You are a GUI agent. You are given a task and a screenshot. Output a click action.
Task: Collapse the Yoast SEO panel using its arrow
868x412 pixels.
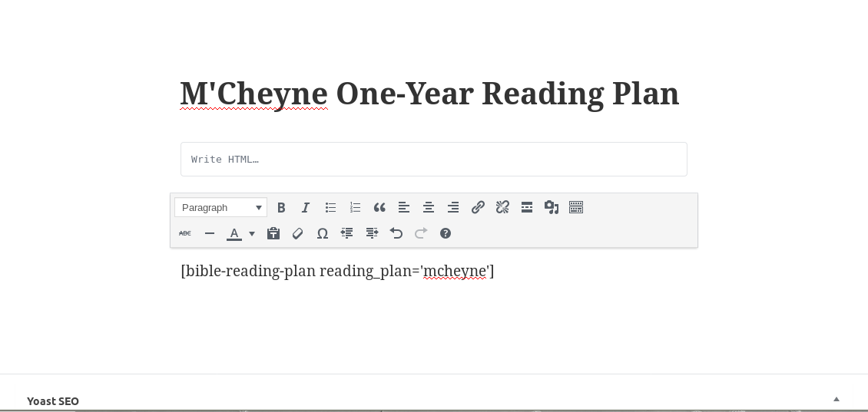click(x=837, y=399)
